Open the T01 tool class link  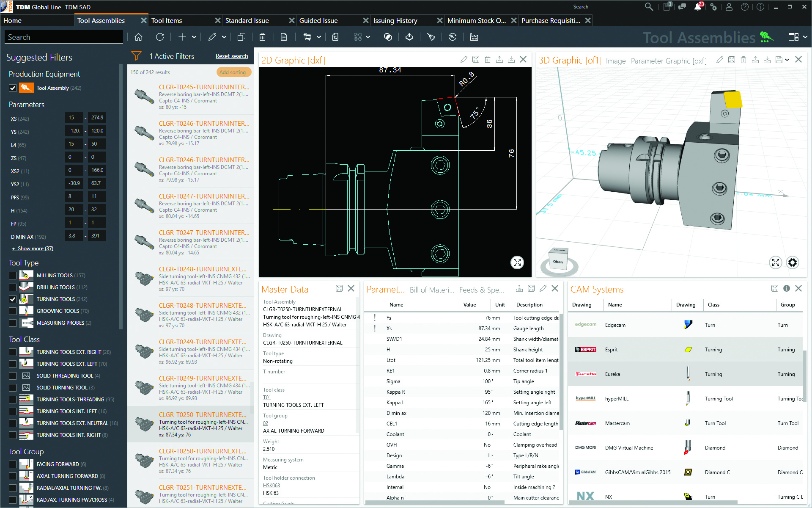point(267,398)
